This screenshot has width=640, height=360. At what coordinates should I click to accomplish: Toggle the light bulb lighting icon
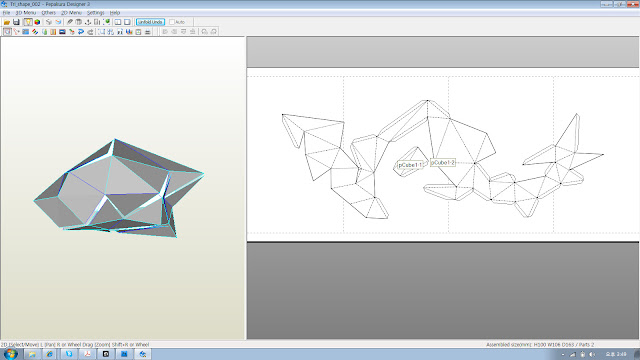pyautogui.click(x=28, y=22)
